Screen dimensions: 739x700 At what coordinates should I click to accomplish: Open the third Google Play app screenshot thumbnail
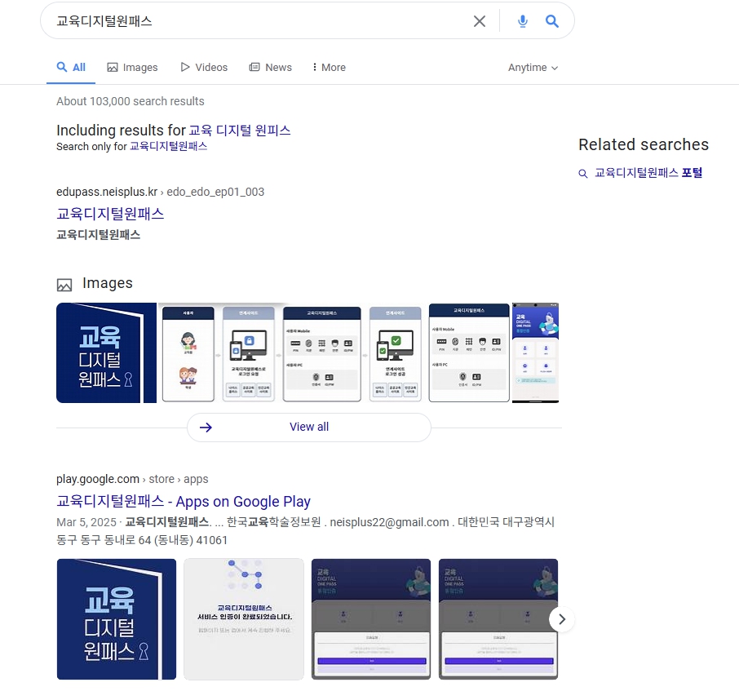coord(371,619)
